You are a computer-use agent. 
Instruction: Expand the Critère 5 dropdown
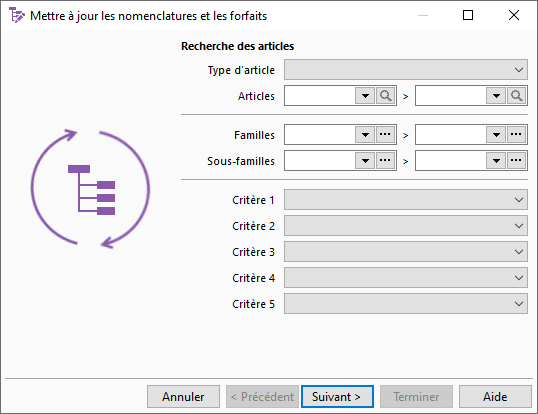[x=406, y=304]
